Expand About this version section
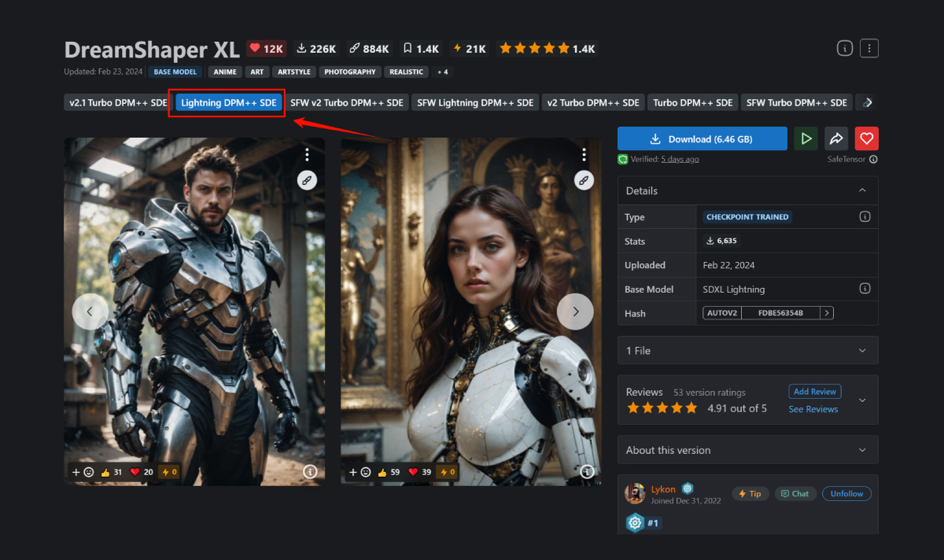The width and height of the screenshot is (944, 560). [748, 450]
